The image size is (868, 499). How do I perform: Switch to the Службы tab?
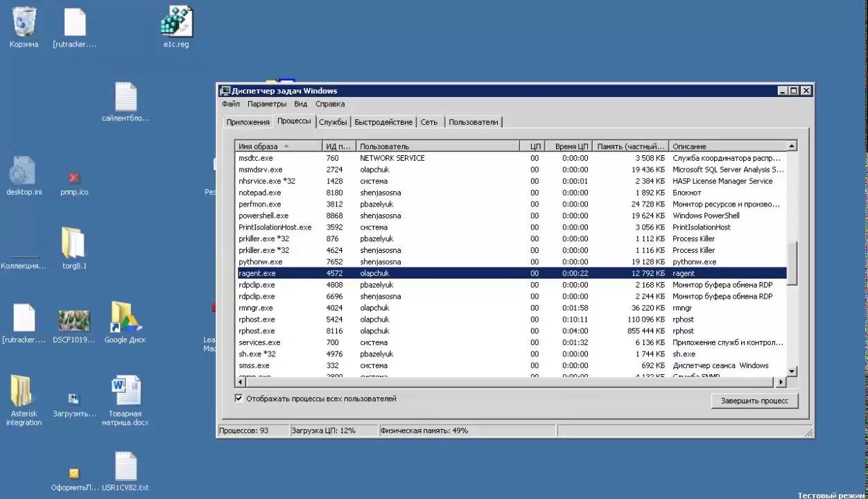pyautogui.click(x=333, y=122)
